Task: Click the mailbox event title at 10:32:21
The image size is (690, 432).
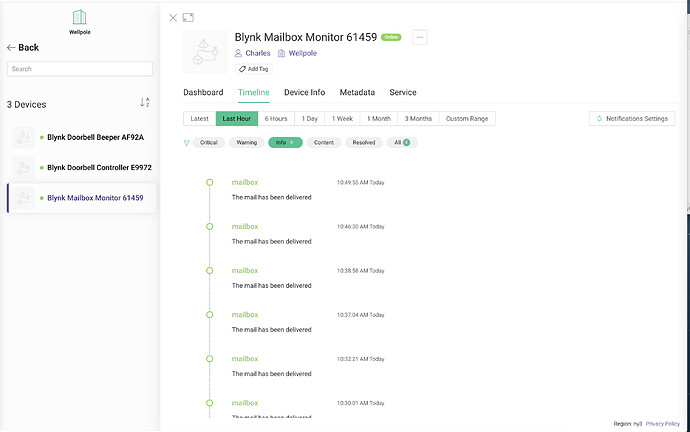Action: (x=245, y=359)
